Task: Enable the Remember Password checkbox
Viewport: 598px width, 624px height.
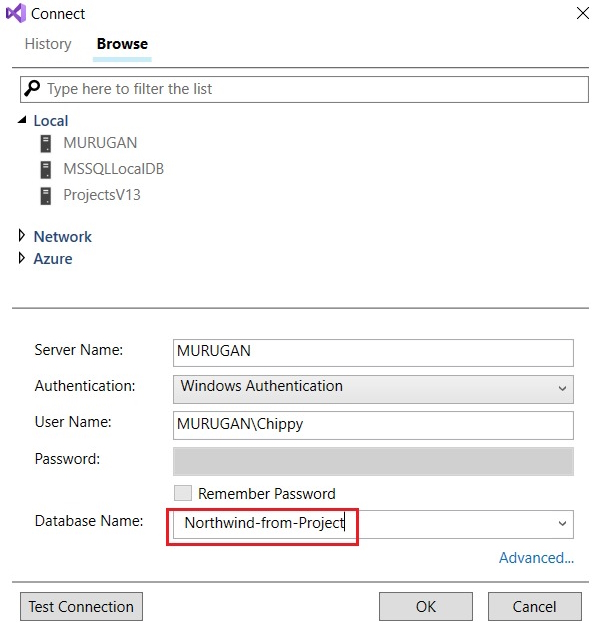Action: [x=183, y=493]
